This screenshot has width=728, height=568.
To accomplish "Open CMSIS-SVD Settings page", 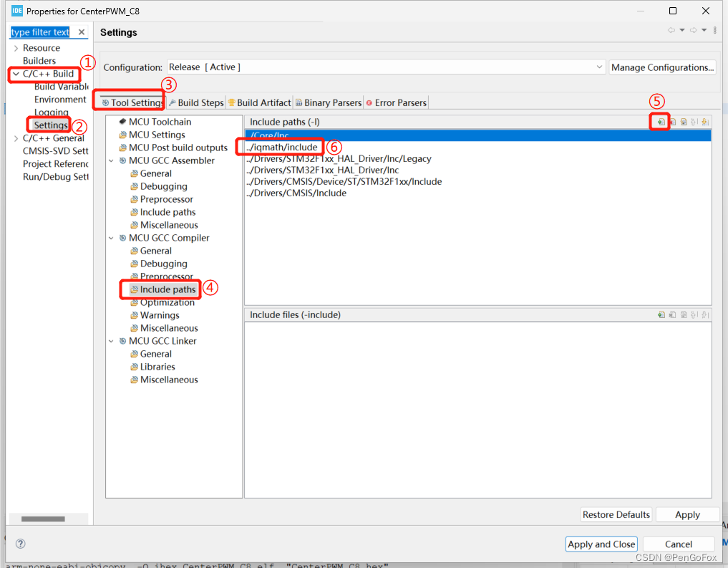I will pyautogui.click(x=55, y=151).
